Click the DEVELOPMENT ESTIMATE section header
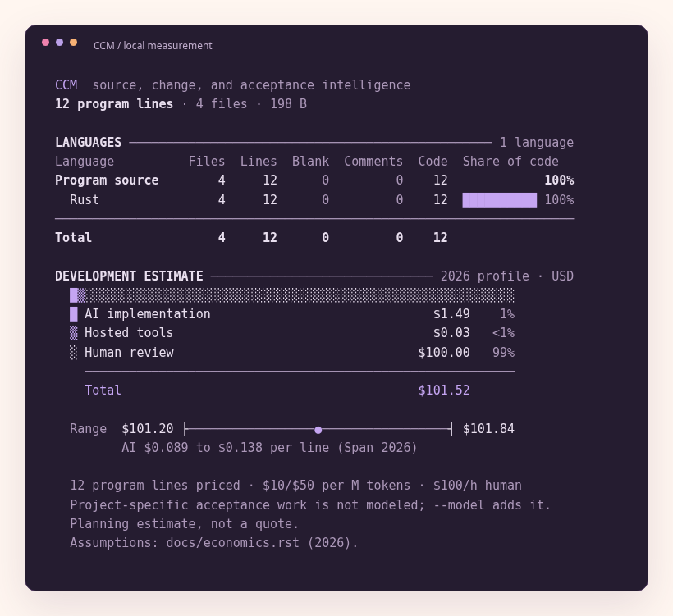The image size is (673, 616). pos(129,276)
